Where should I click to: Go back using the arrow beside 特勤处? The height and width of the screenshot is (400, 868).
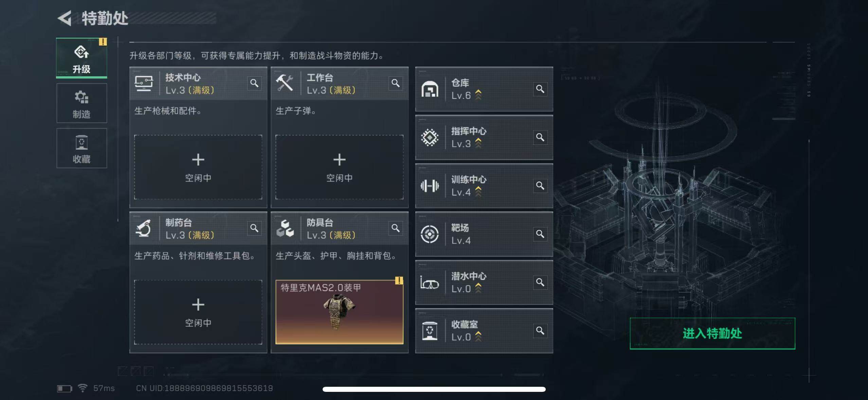tap(65, 18)
